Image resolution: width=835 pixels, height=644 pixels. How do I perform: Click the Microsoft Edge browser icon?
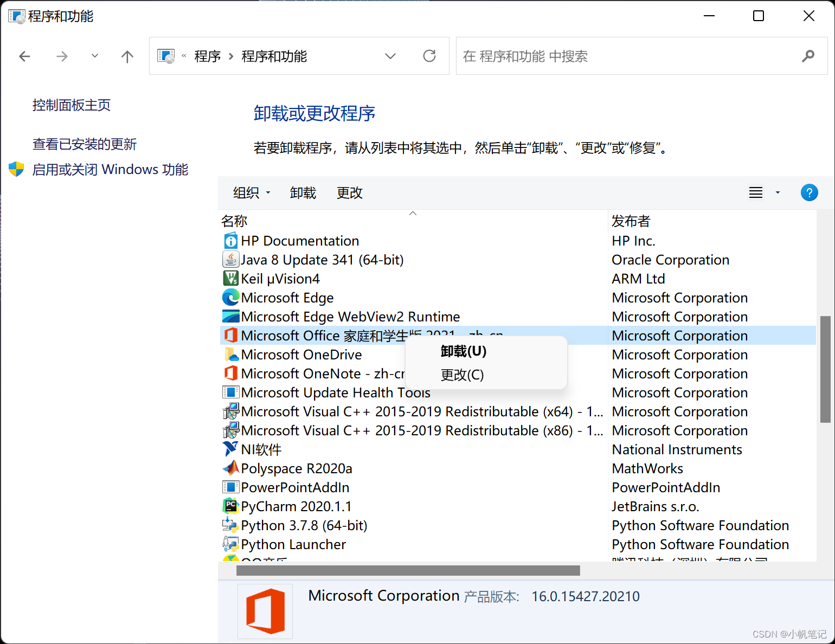[231, 298]
